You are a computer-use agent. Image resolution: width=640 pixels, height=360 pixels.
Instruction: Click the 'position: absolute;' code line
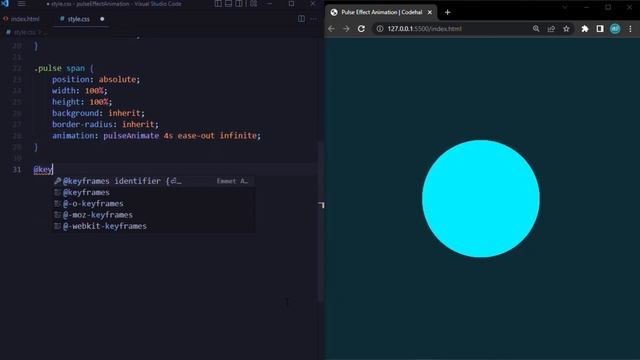click(x=96, y=79)
